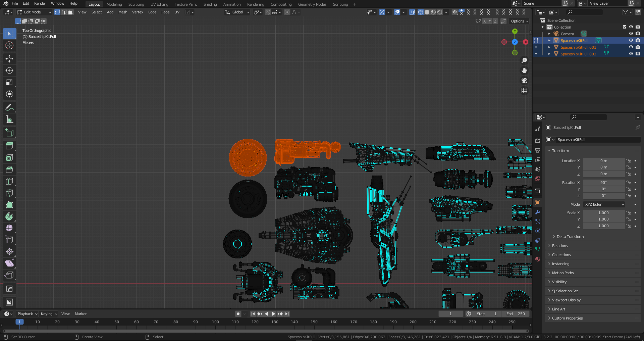Open the Vertex menu
This screenshot has width=644, height=341.
[x=138, y=12]
